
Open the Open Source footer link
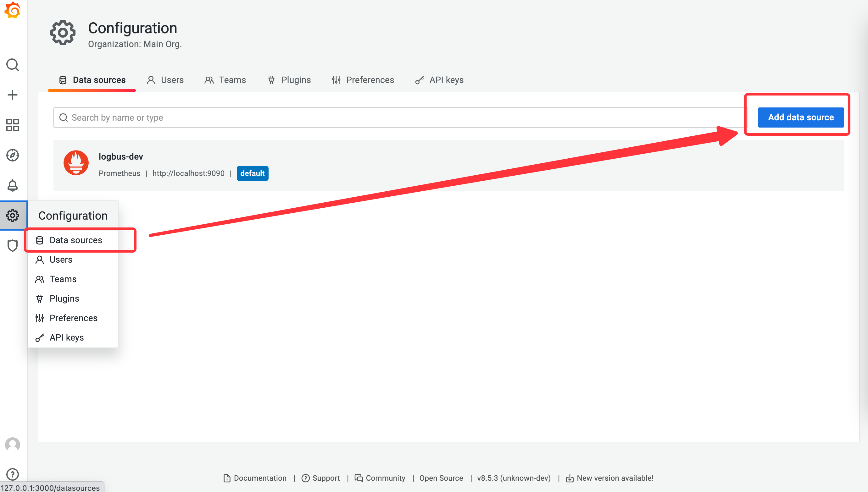tap(441, 478)
